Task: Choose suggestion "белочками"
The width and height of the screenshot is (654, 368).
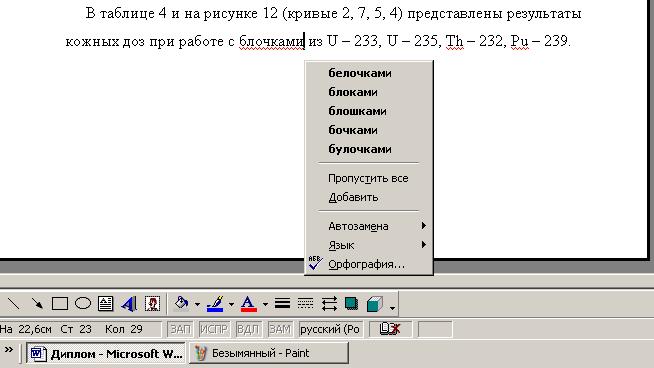Action: [x=369, y=73]
